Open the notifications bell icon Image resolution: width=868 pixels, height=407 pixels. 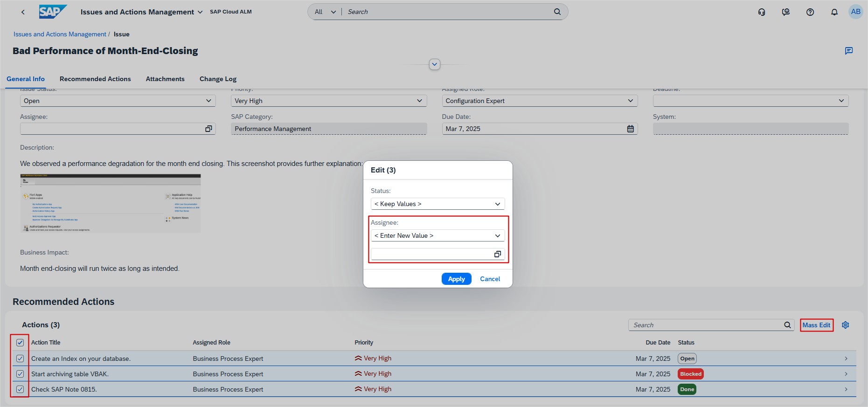tap(834, 12)
